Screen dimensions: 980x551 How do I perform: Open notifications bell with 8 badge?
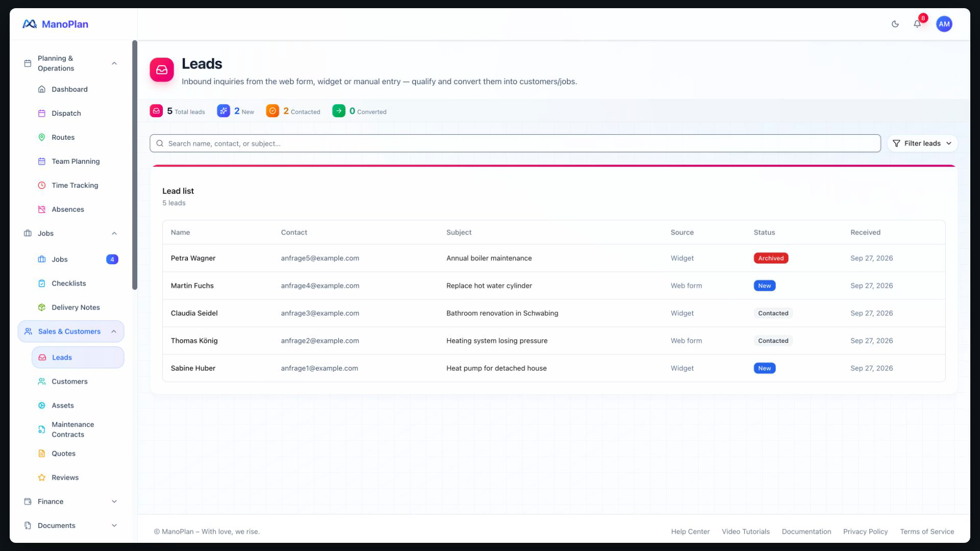(917, 24)
